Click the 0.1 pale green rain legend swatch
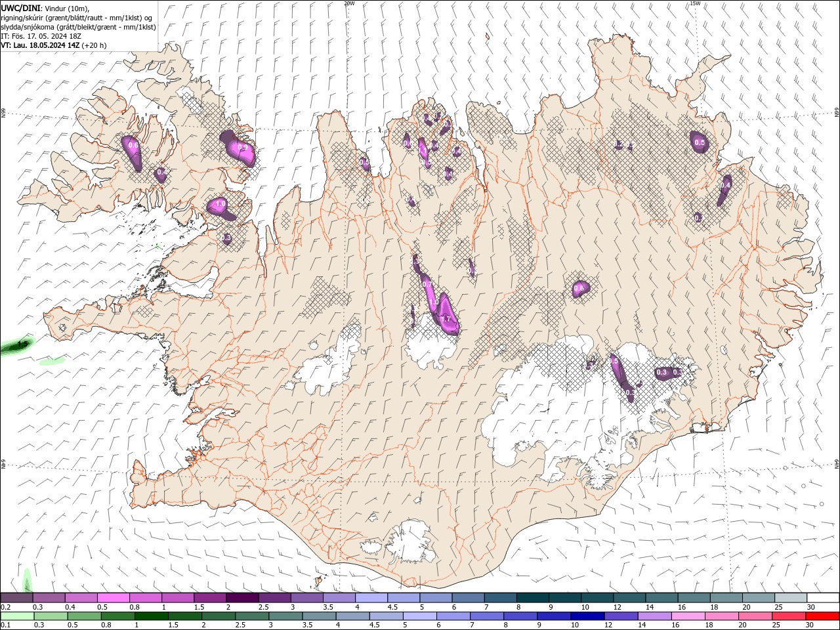Viewport: 840px width, 630px height. point(17,616)
